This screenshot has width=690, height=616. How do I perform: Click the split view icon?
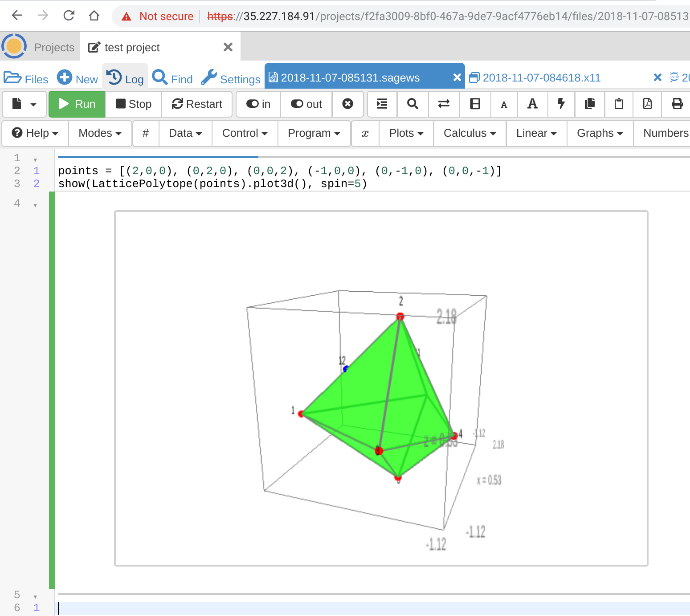click(x=475, y=104)
